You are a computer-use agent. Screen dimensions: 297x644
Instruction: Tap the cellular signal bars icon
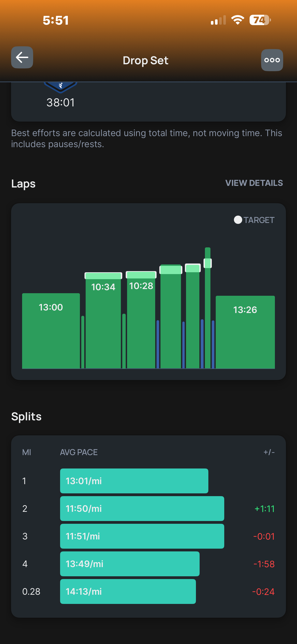pyautogui.click(x=218, y=20)
